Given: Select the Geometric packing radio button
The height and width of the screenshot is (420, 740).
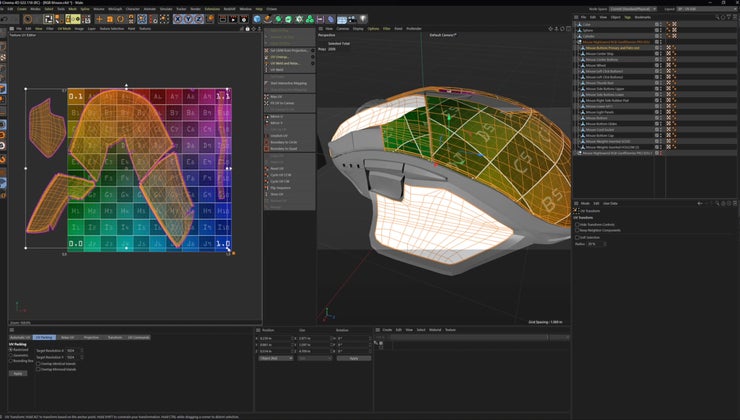Looking at the screenshot, I should [x=11, y=355].
